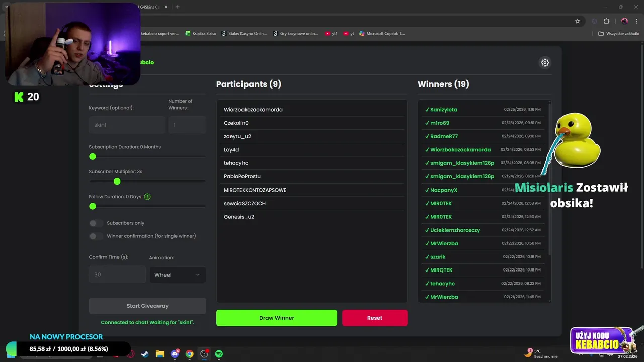Image resolution: width=644 pixels, height=362 pixels.
Task: Select participant tehacyhc in Participants list
Action: point(312,163)
